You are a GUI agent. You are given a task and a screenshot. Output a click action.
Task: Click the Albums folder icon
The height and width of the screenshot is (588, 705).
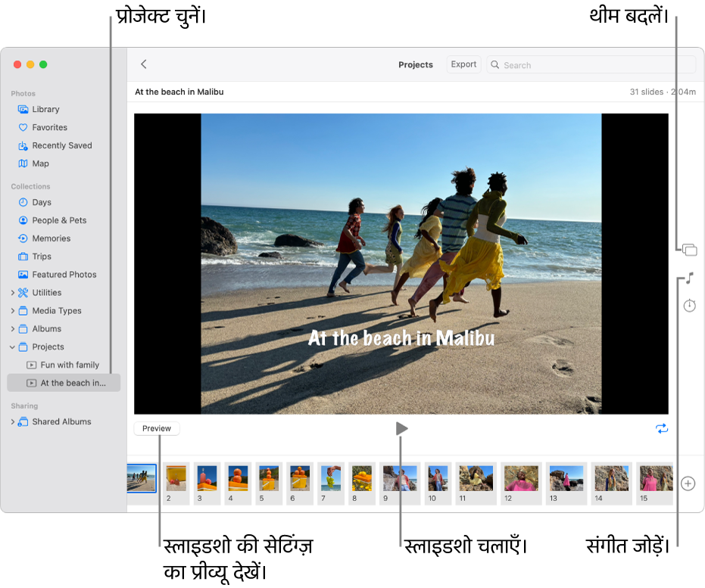(x=23, y=329)
